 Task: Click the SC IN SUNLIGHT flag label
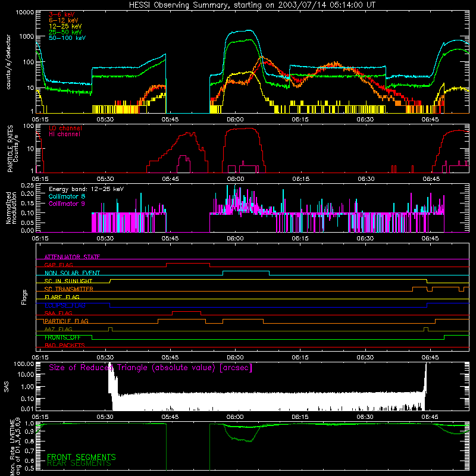68,281
